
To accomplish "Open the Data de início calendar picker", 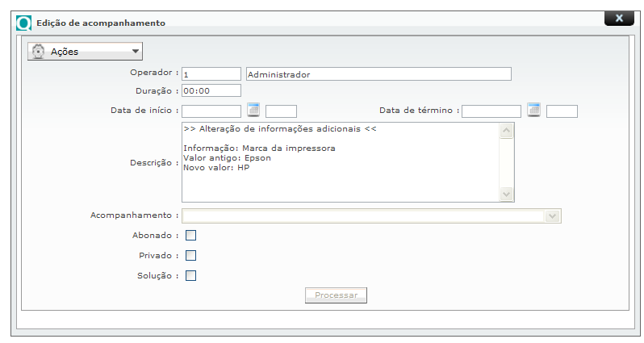I will pyautogui.click(x=253, y=110).
